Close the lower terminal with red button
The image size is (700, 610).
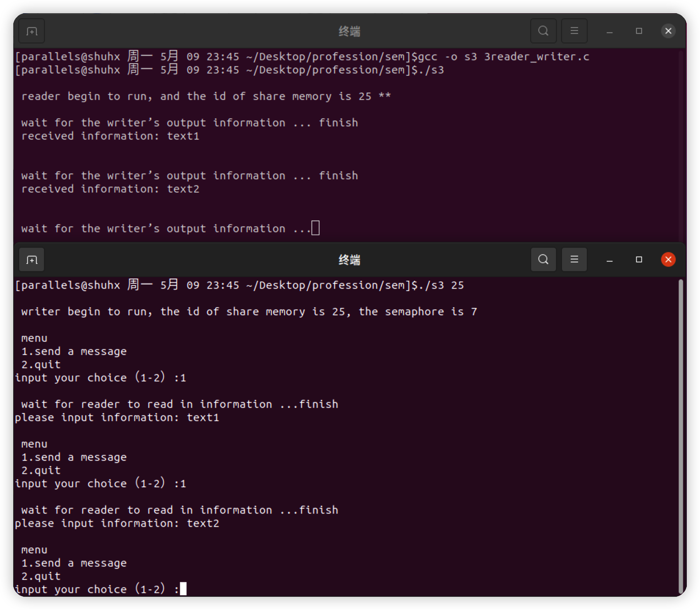(x=668, y=259)
